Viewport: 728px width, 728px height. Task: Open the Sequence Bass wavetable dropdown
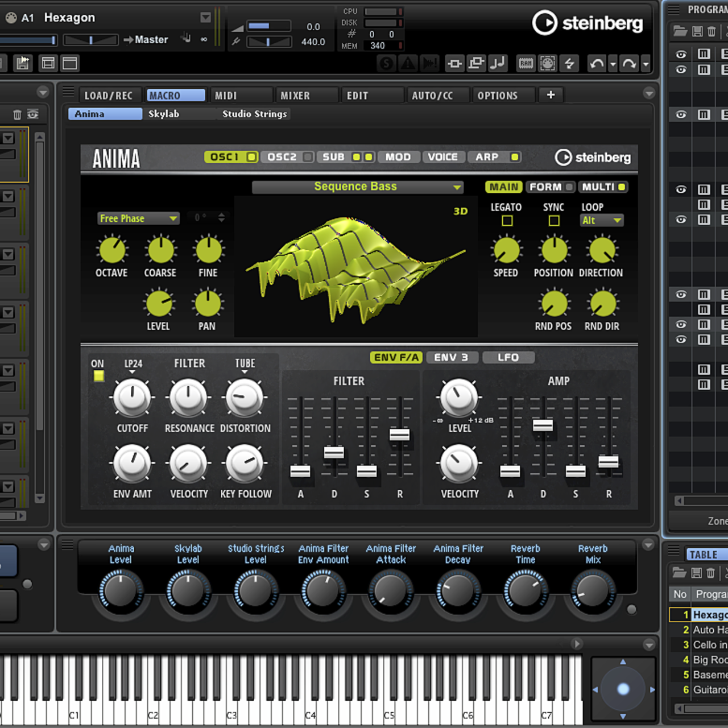[357, 187]
